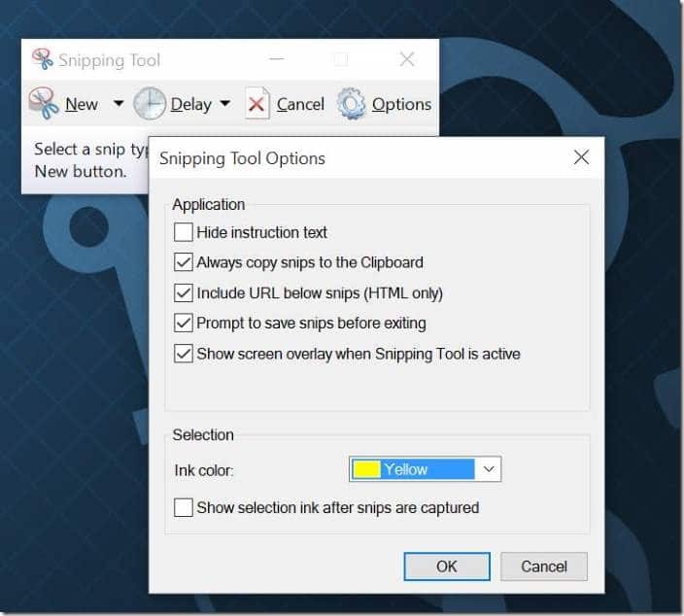Screen dimensions: 684x616
Task: Click the Options gear icon
Action: pyautogui.click(x=351, y=104)
